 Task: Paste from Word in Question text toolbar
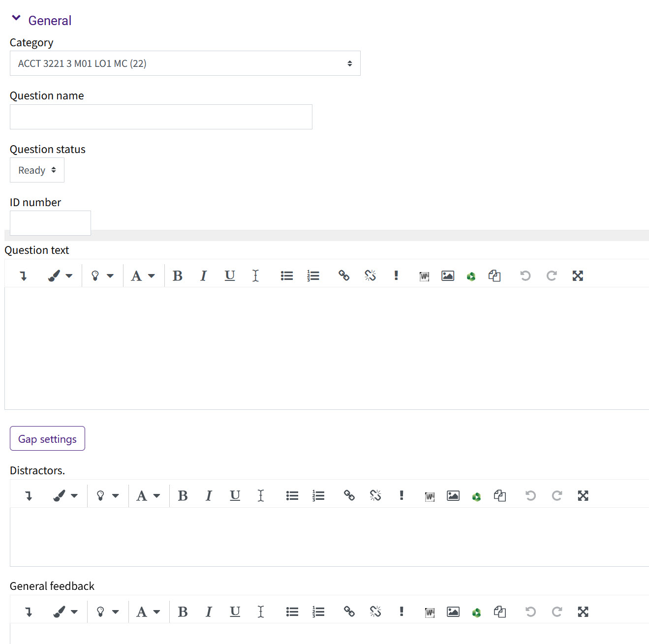[424, 276]
